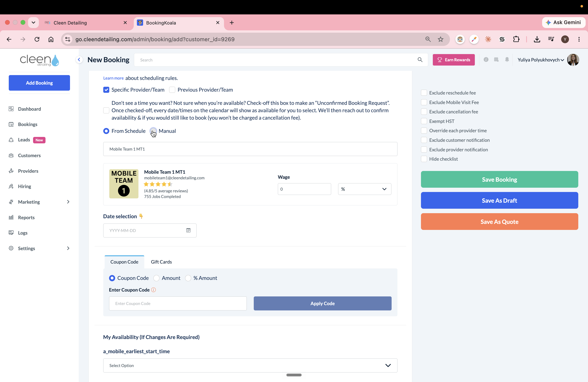This screenshot has height=382, width=588.
Task: Expand the a_mobile_earliest_start_time Select Option dropdown
Action: click(x=250, y=365)
